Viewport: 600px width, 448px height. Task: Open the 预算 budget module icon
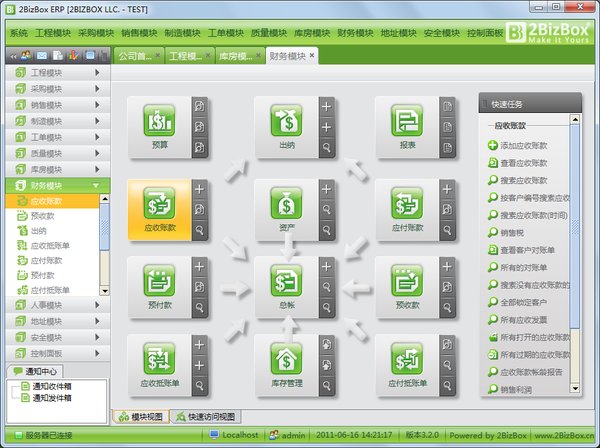[x=159, y=121]
